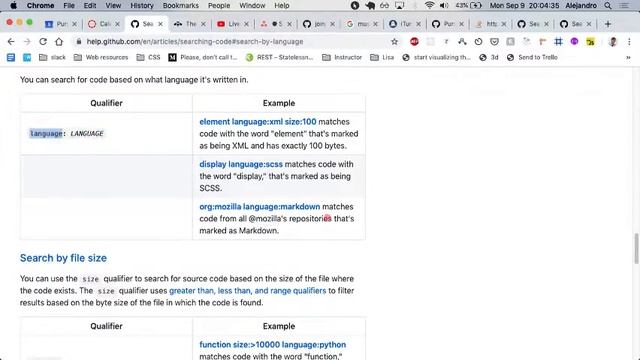Open the Chrome profile avatar
Image resolution: width=640 pixels, height=360 pixels.
[x=613, y=42]
